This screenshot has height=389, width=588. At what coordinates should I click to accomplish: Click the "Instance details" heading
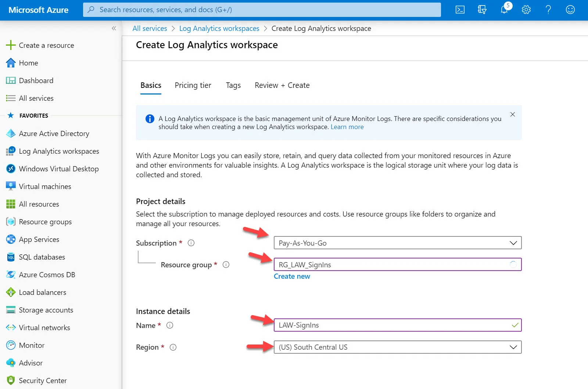(x=163, y=311)
